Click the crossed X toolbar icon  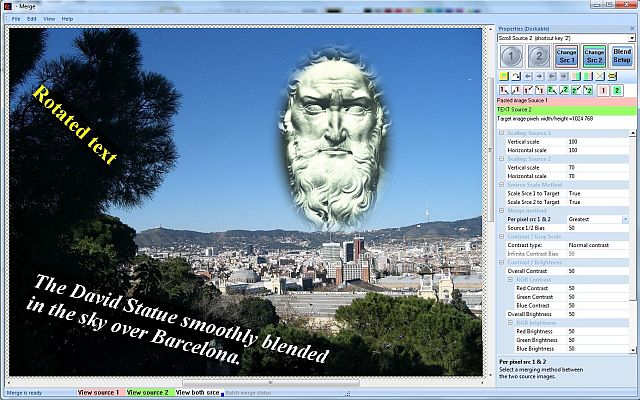[x=600, y=76]
